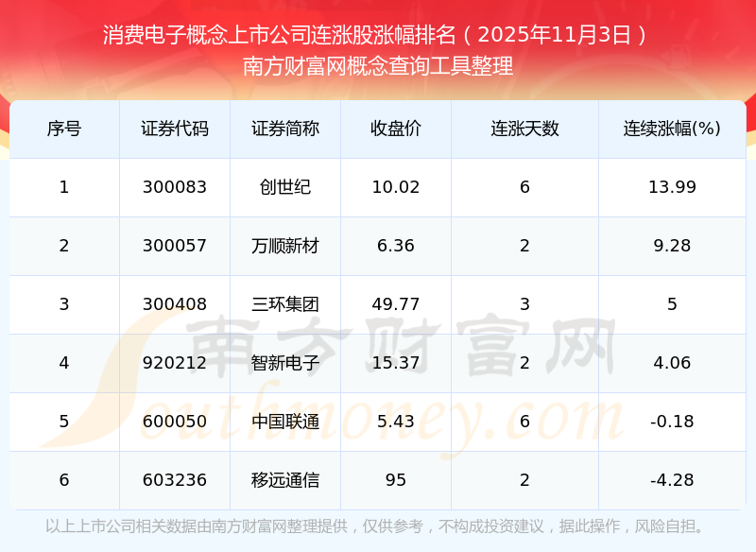Click 序号 6 in the 移远通信 row
Viewport: 756px width, 552px height.
[x=64, y=480]
